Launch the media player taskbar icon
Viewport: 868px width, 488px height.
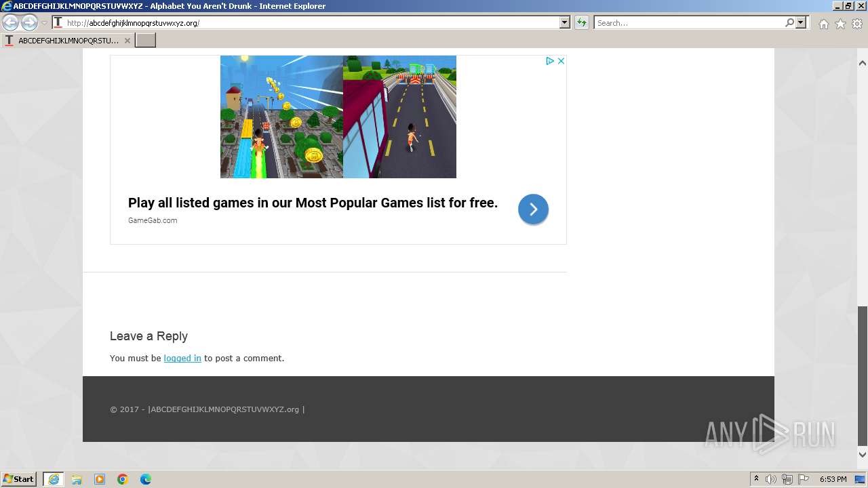pyautogui.click(x=100, y=479)
